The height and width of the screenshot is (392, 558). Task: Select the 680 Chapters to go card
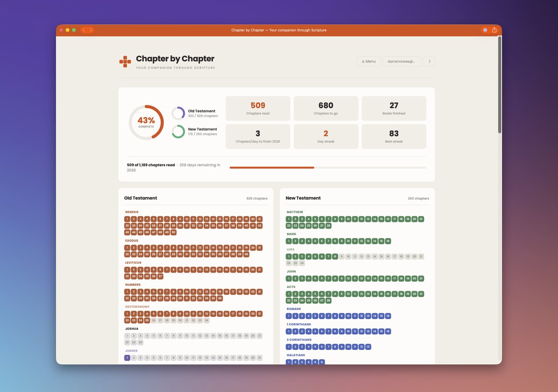[326, 108]
